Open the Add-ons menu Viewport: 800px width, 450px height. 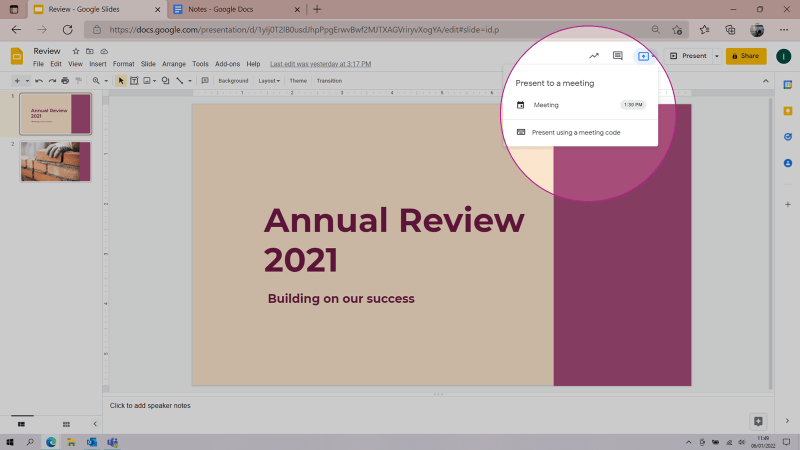(228, 64)
